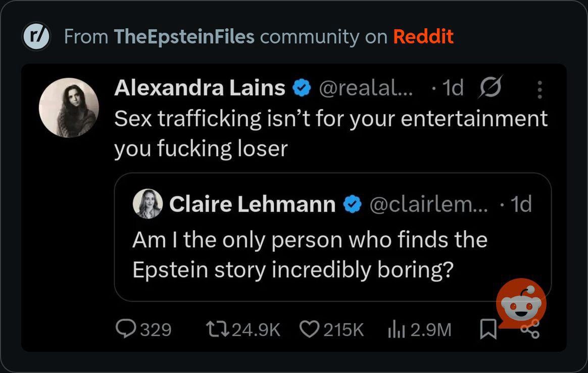588x373 pixels.
Task: Click Alexandra Lains' blue verified badge
Action: point(302,88)
